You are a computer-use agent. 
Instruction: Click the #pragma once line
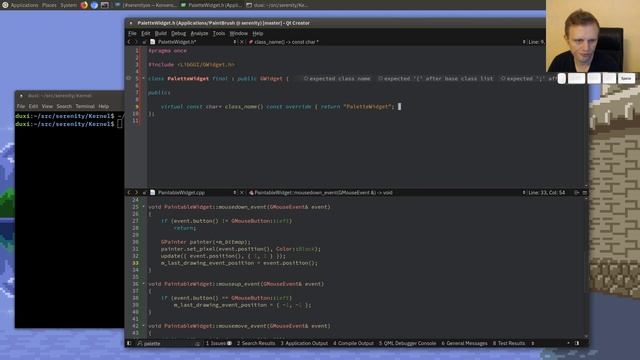click(x=167, y=51)
